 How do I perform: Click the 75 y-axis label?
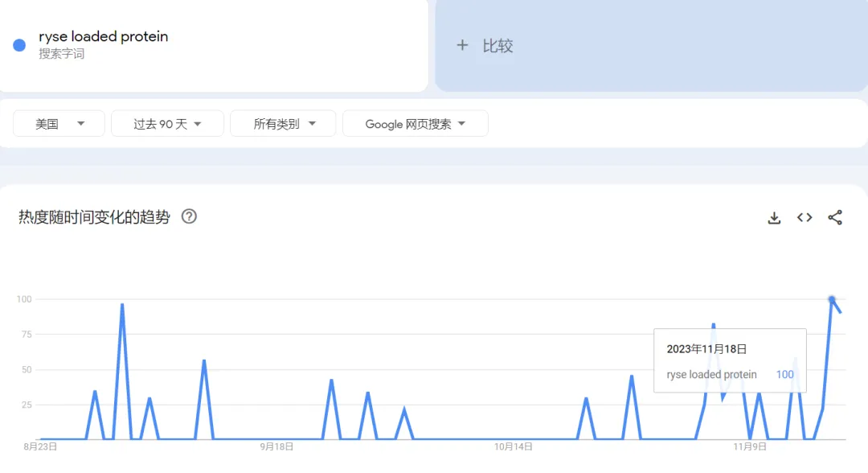tap(27, 335)
